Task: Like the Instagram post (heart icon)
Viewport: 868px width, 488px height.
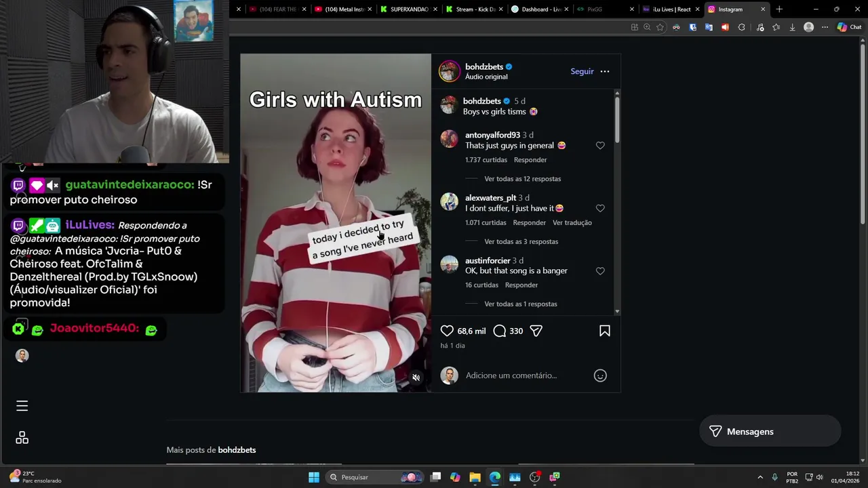Action: click(x=447, y=331)
